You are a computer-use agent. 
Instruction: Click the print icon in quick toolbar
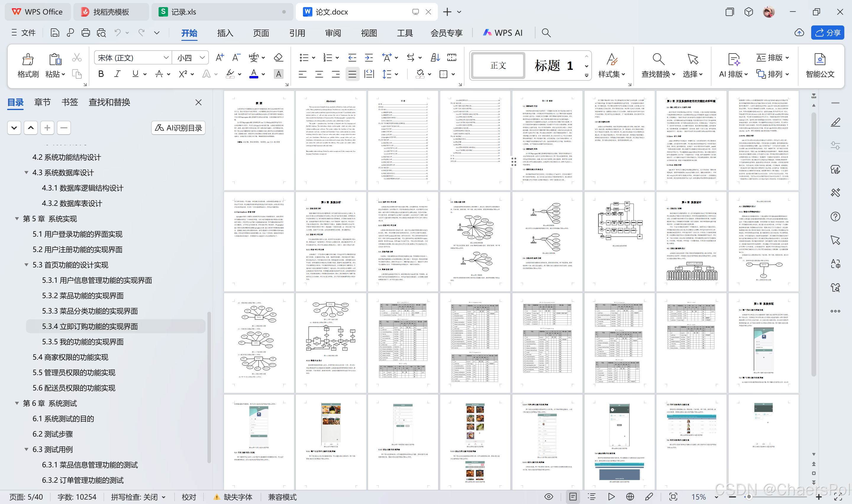click(85, 33)
